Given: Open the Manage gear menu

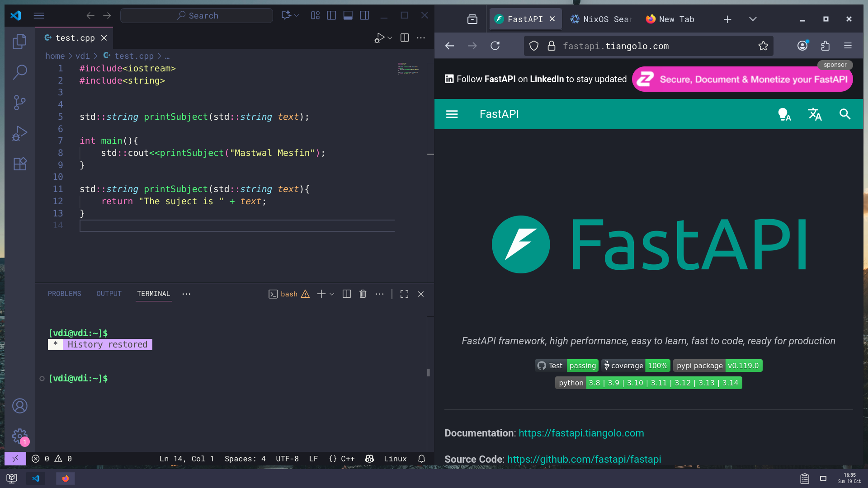Looking at the screenshot, I should [x=19, y=436].
